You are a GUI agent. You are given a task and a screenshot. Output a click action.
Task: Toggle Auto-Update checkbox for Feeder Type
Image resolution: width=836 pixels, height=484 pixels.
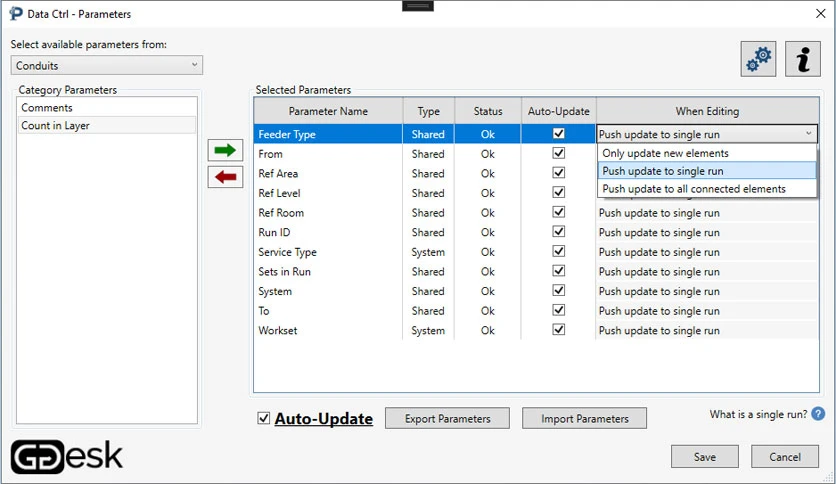point(558,133)
